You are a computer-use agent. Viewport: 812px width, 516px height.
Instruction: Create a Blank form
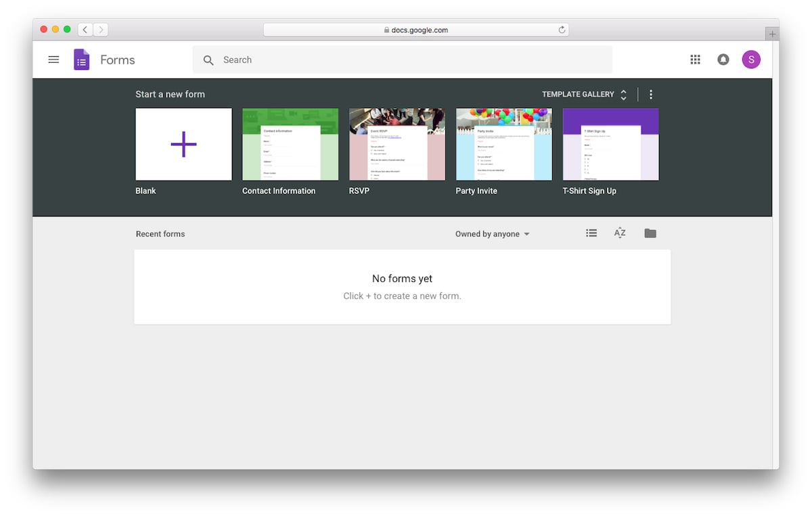pos(183,144)
